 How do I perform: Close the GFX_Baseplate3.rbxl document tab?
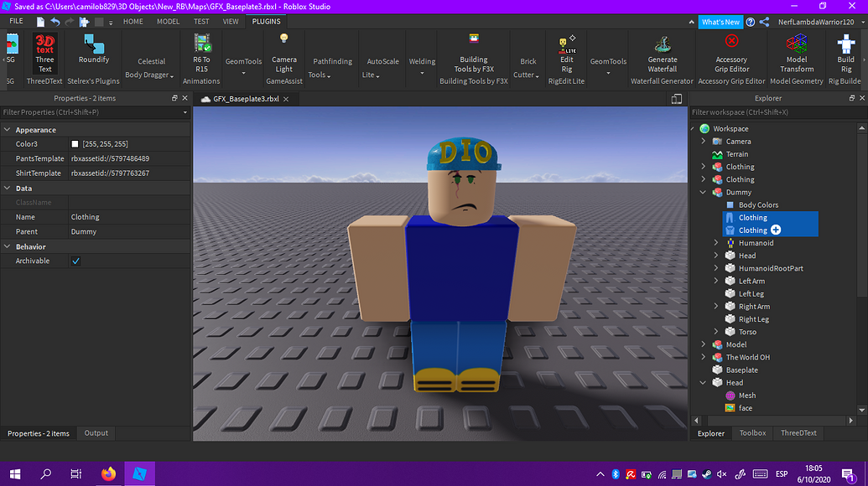[x=286, y=99]
